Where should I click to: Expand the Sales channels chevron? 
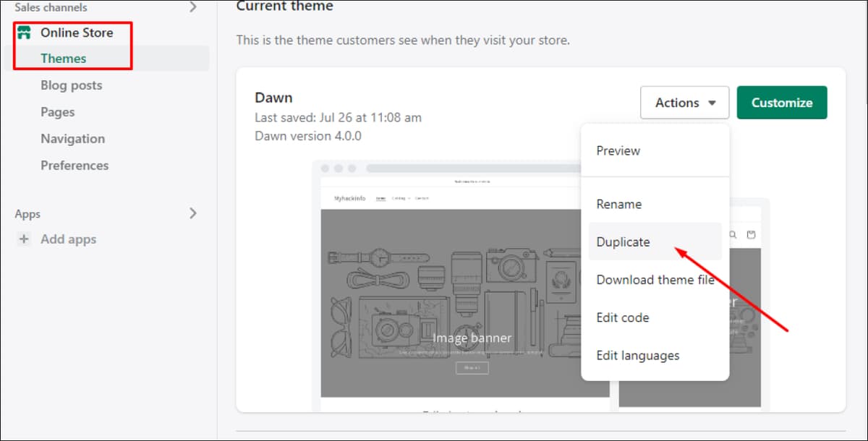[192, 7]
